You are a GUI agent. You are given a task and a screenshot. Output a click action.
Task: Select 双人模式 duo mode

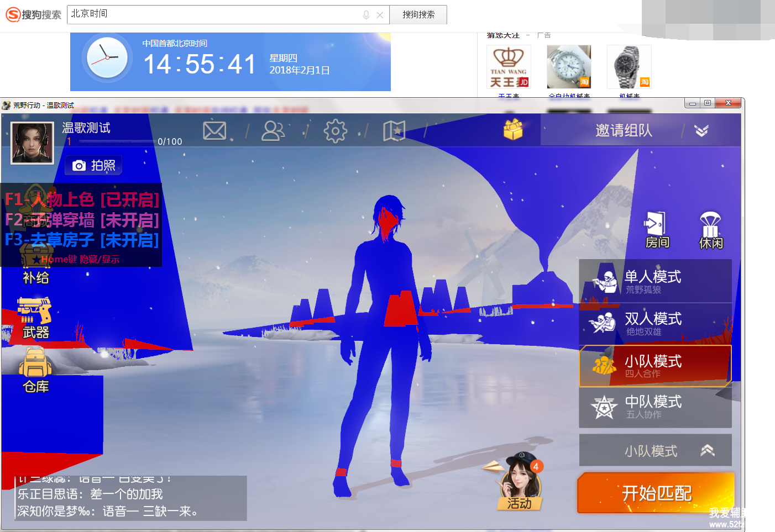pyautogui.click(x=655, y=324)
